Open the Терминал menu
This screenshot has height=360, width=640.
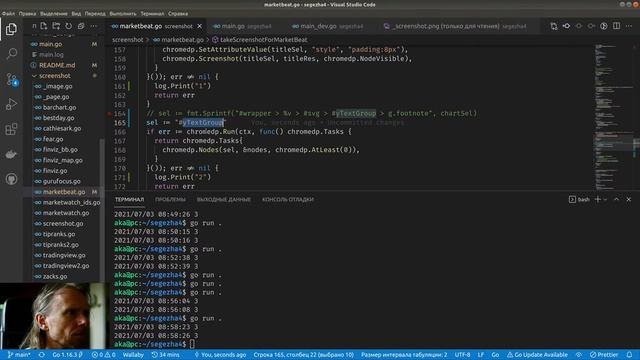tap(152, 13)
